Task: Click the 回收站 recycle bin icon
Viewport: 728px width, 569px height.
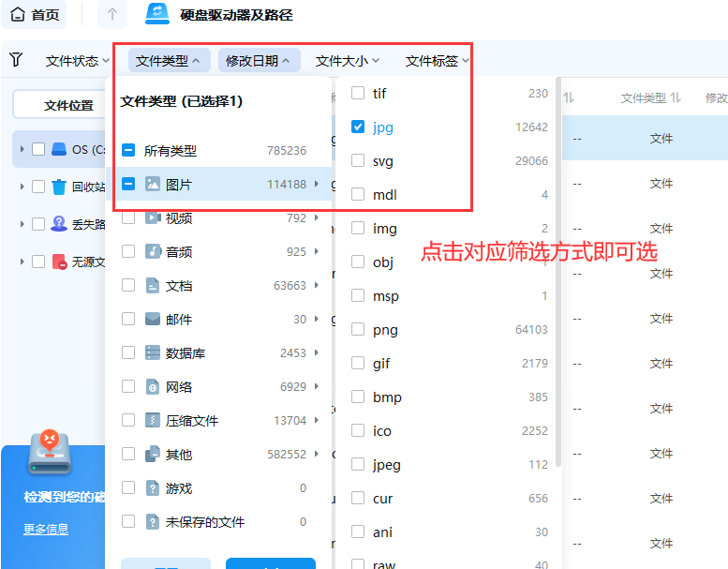Action: click(x=59, y=187)
